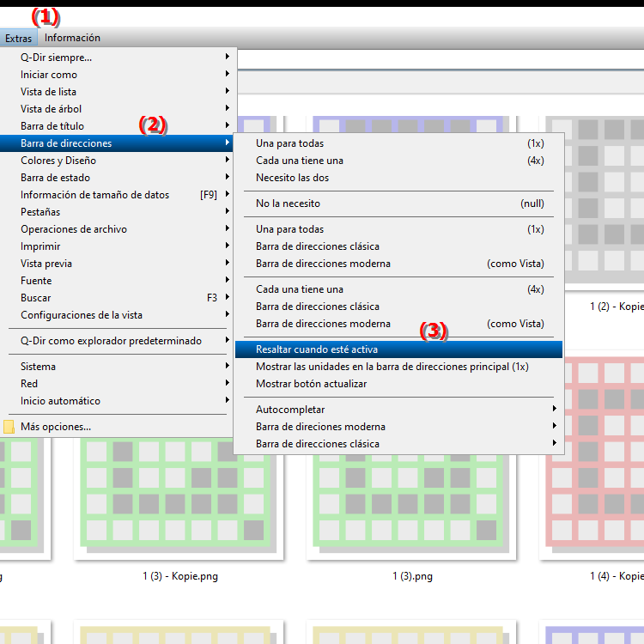Select No la necesito (null)
This screenshot has width=644, height=644.
pos(398,204)
